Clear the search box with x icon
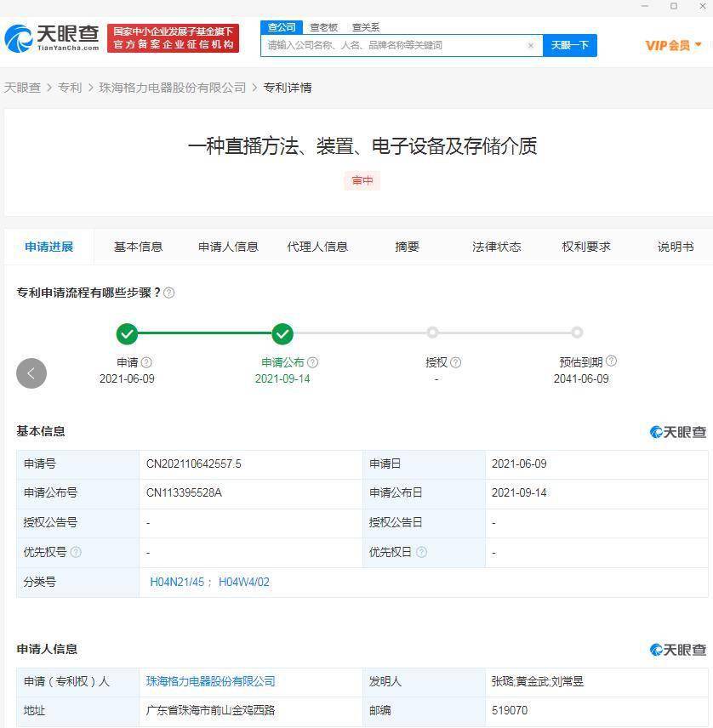Screen dimensions: 713x728 531,45
